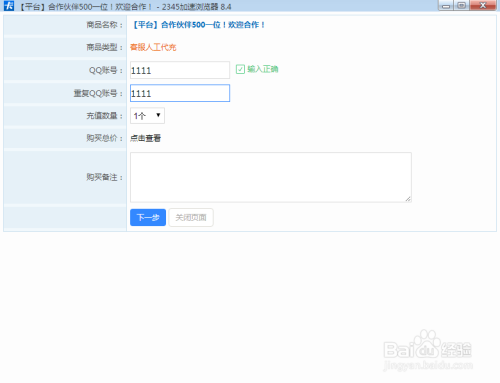The image size is (500, 383).
Task: Click the 商品名称 label
Action: tap(104, 25)
